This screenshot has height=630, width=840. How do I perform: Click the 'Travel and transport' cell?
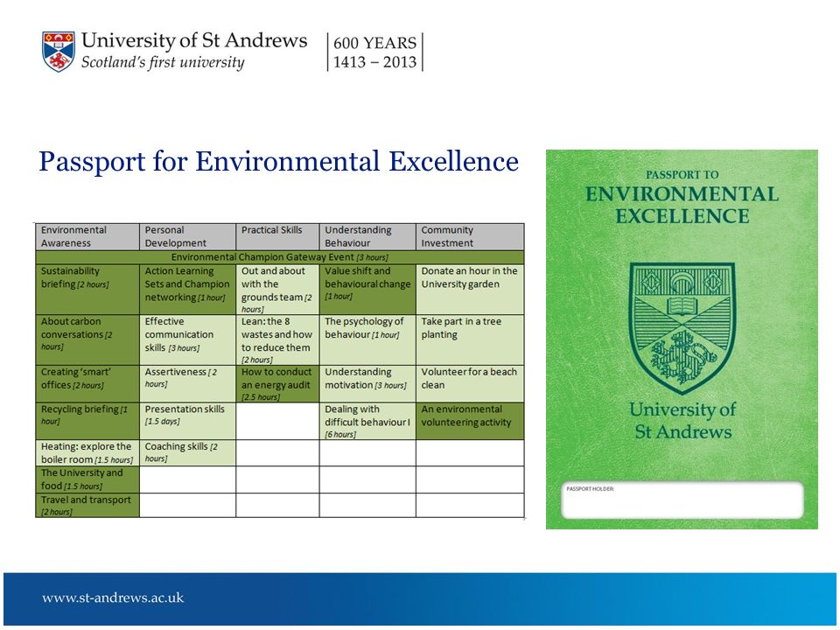pyautogui.click(x=87, y=505)
